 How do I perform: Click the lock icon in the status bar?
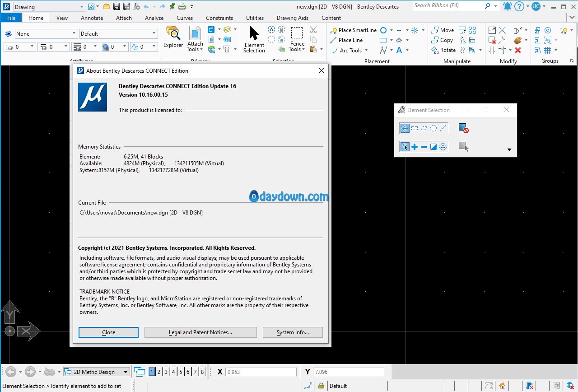click(x=321, y=386)
